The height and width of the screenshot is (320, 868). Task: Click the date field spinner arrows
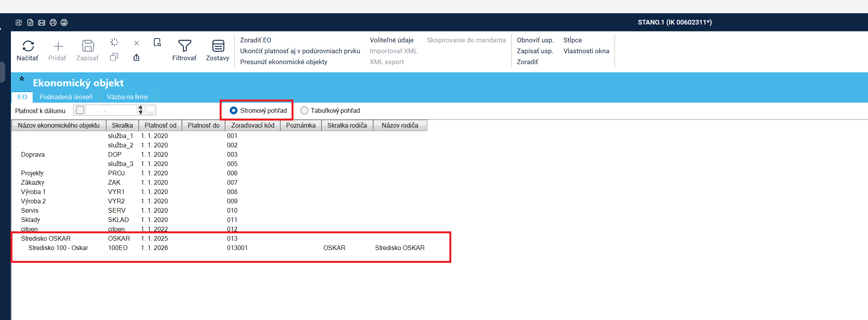coord(140,110)
